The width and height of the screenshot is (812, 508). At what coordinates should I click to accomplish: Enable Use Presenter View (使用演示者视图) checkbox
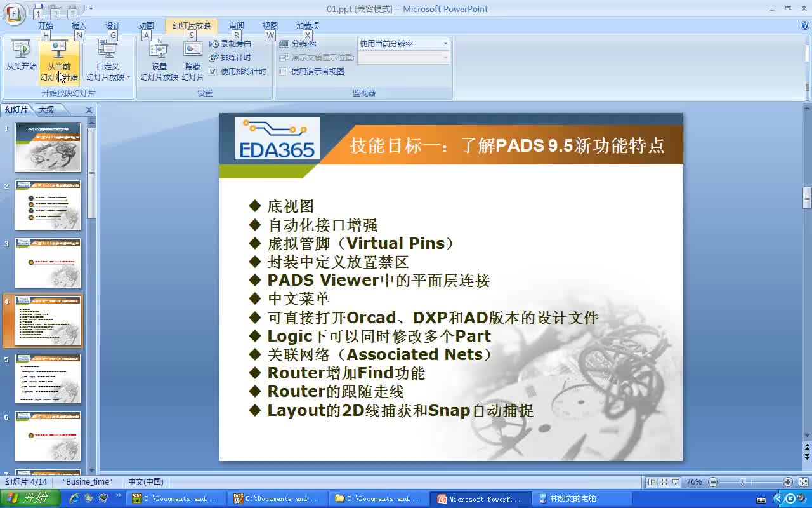click(x=284, y=72)
